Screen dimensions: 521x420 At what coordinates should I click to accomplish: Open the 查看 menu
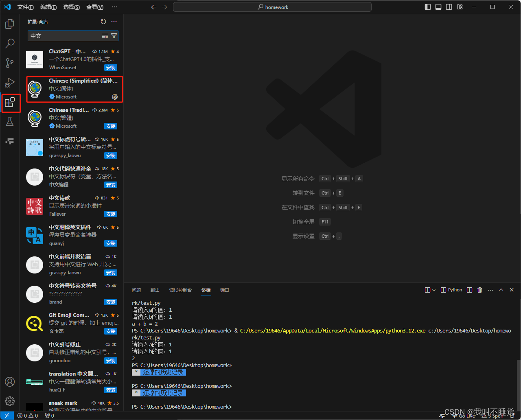point(95,7)
